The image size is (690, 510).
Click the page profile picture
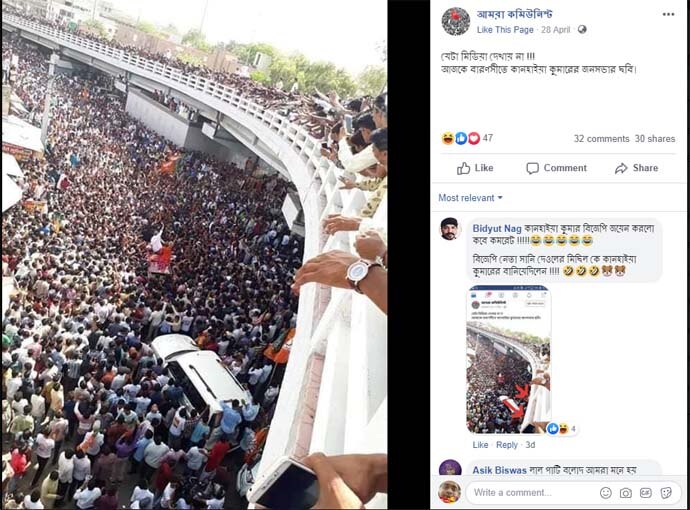point(455,21)
